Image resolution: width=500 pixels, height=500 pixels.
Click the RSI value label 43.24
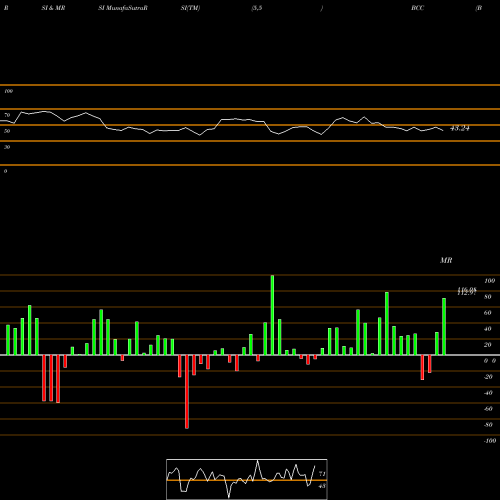point(460,128)
